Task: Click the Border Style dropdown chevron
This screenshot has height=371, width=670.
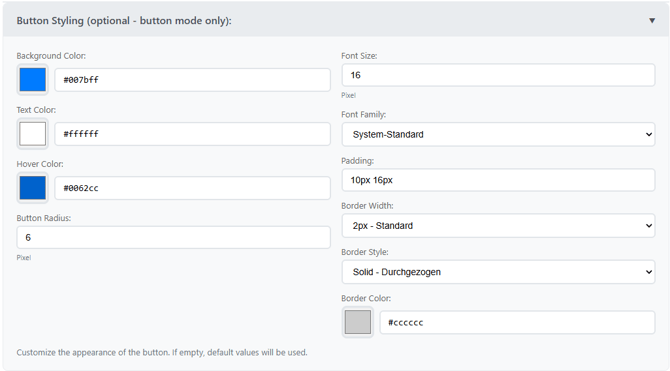Action: [x=649, y=272]
